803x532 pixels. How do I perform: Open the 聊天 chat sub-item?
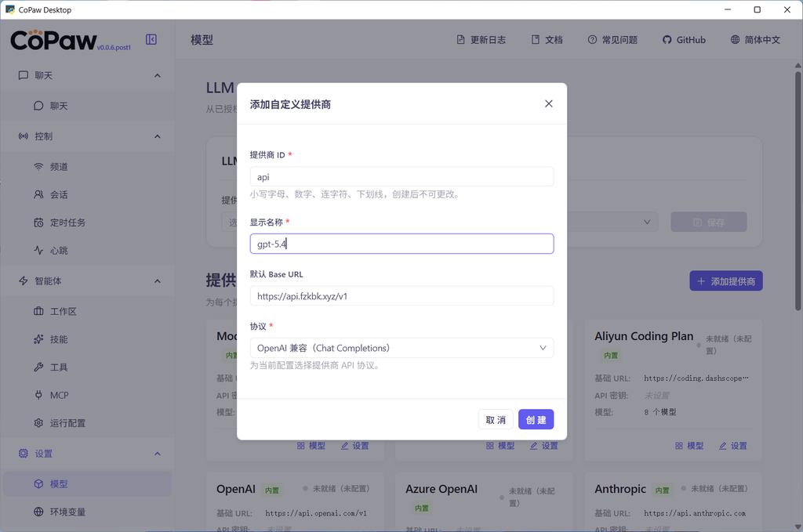pos(87,106)
